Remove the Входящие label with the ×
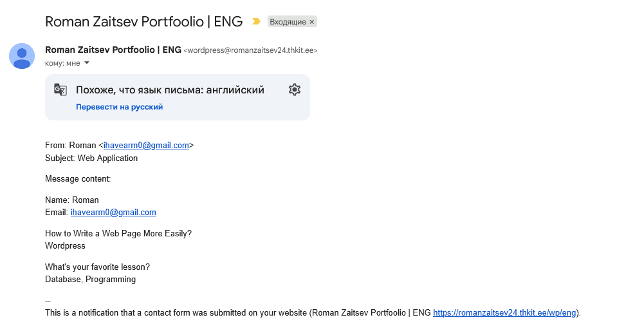 [312, 22]
